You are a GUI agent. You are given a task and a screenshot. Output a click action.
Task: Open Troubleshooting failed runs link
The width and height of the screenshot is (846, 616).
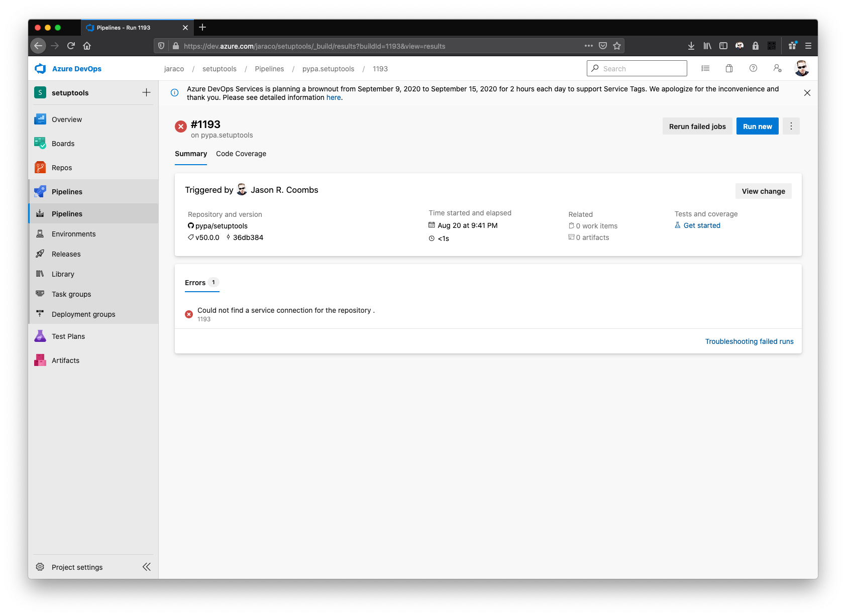[x=749, y=341]
